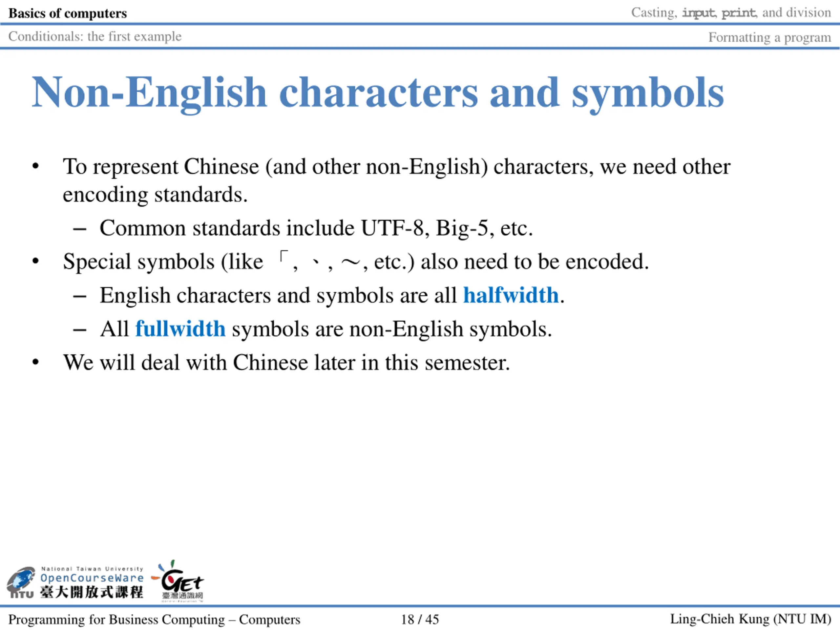Navigate to Formatting a program section
The height and width of the screenshot is (630, 840).
click(x=769, y=37)
